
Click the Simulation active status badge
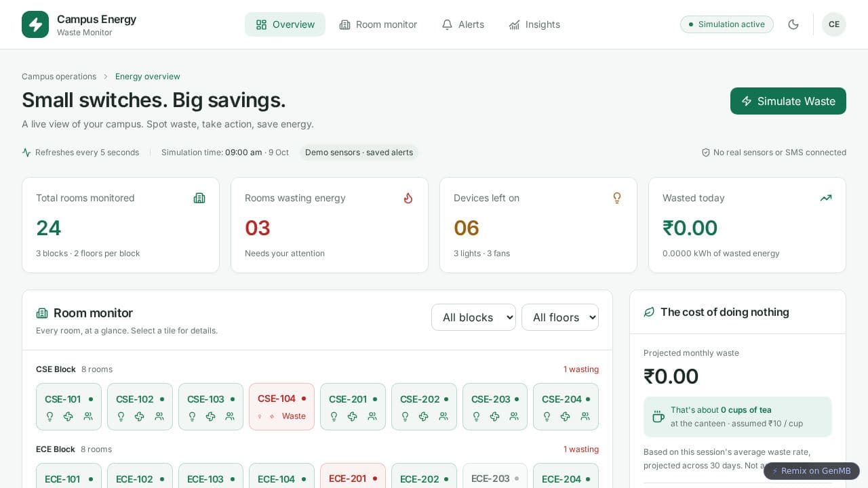pos(727,24)
